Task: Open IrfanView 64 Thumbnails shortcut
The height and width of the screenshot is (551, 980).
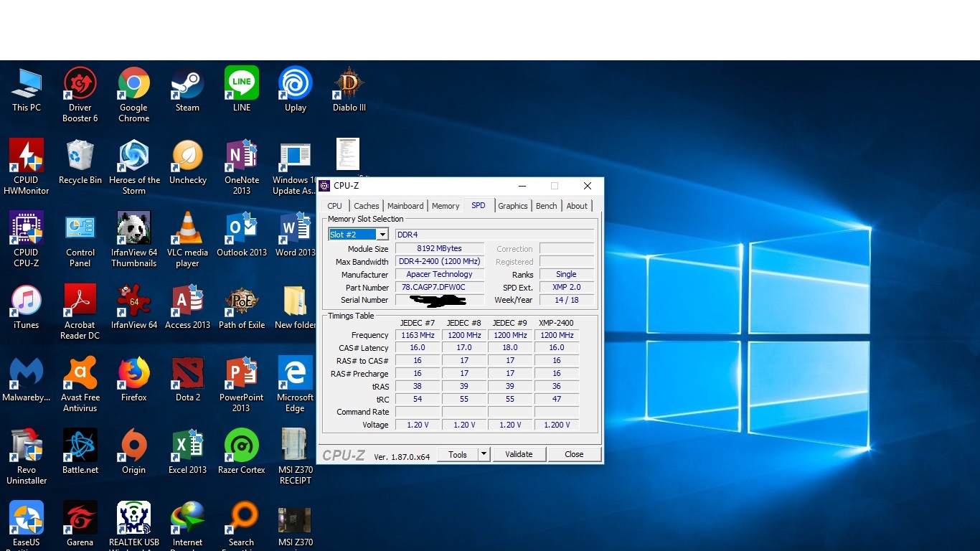Action: click(134, 240)
